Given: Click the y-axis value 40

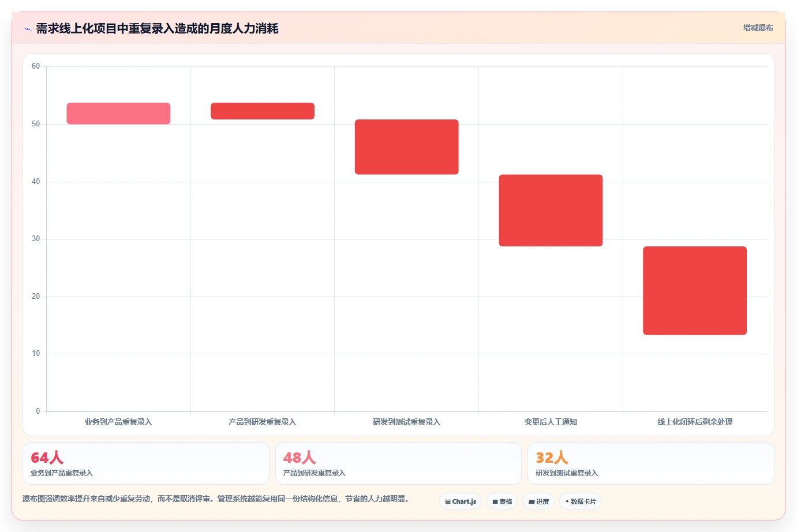Looking at the screenshot, I should point(36,182).
